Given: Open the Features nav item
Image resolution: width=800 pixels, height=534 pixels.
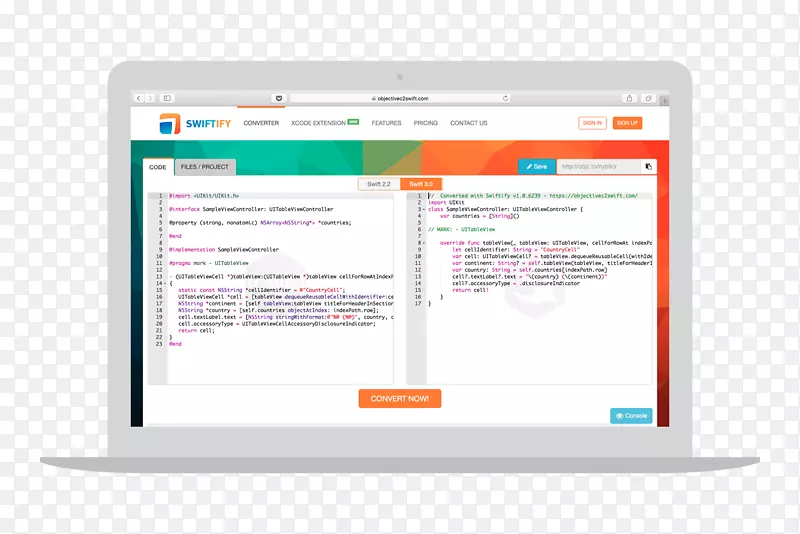Looking at the screenshot, I should (x=386, y=123).
